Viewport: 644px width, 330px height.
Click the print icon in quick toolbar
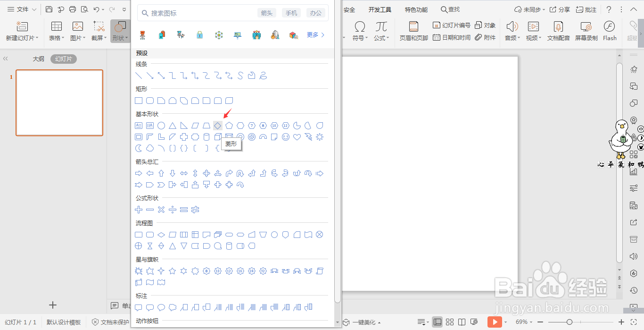point(73,9)
